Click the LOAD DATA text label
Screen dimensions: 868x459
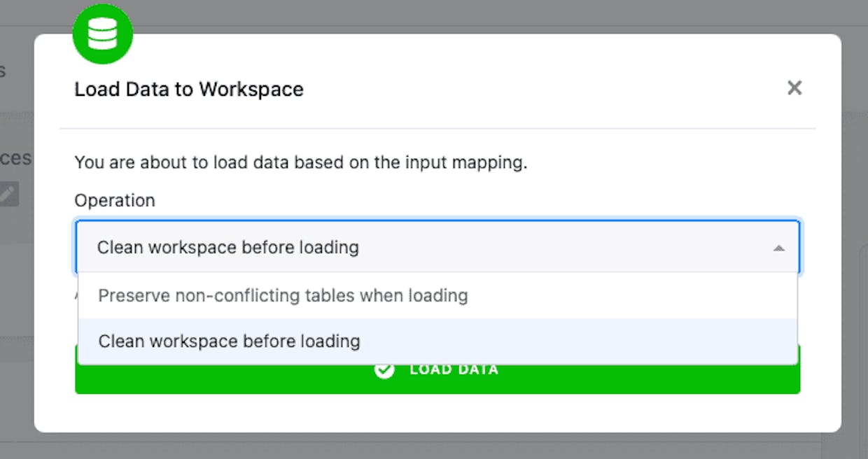tap(454, 369)
